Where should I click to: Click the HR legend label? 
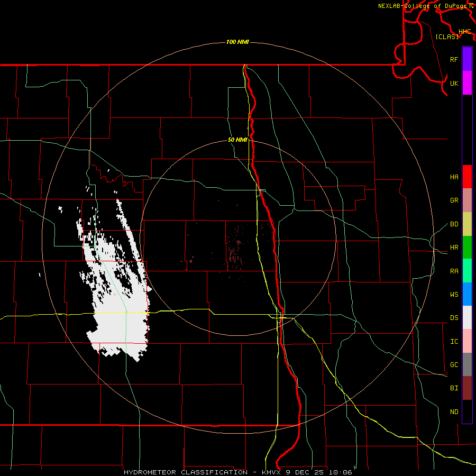point(454,248)
